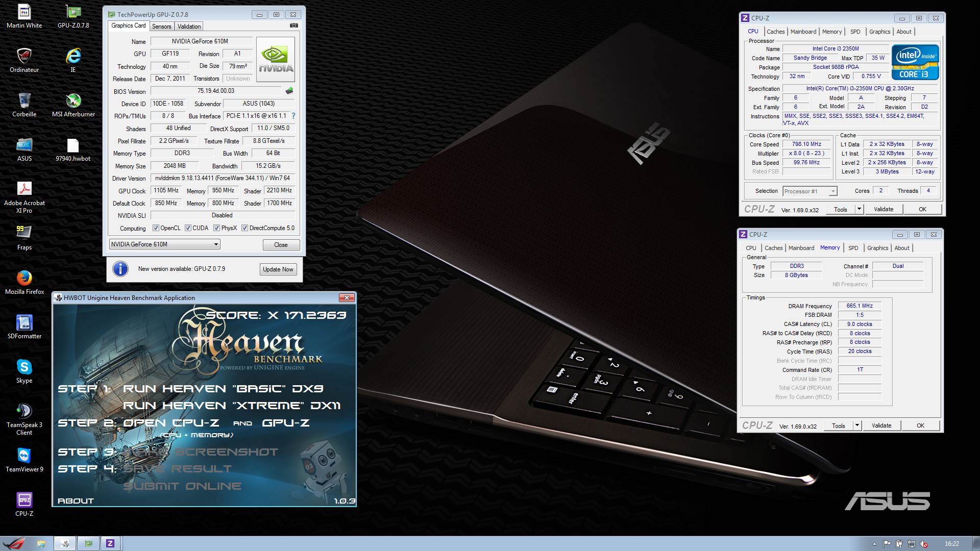This screenshot has height=551, width=980.
Task: Click OK in lower CPU-Z window
Action: pyautogui.click(x=920, y=425)
